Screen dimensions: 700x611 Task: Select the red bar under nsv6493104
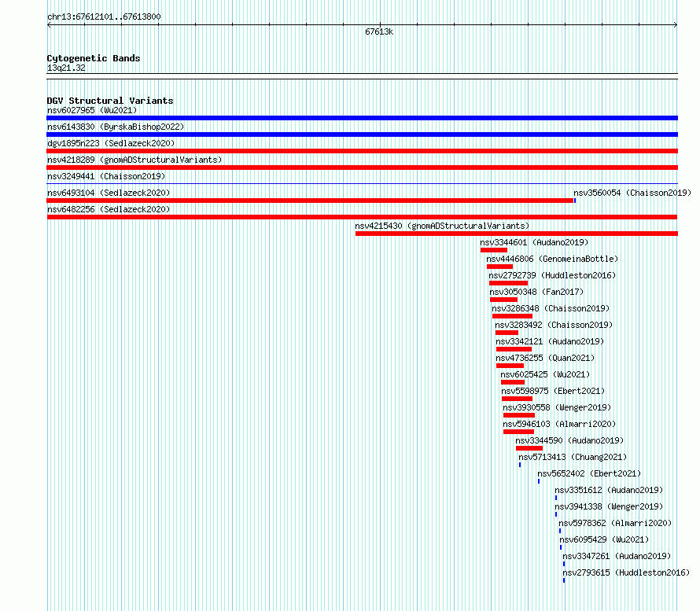point(310,201)
